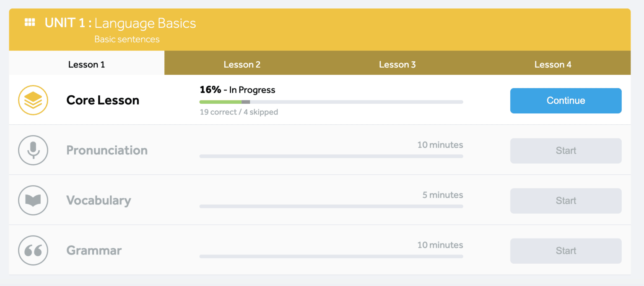Screen dimensions: 644x286
Task: Select the Lesson 4 tab
Action: click(553, 64)
